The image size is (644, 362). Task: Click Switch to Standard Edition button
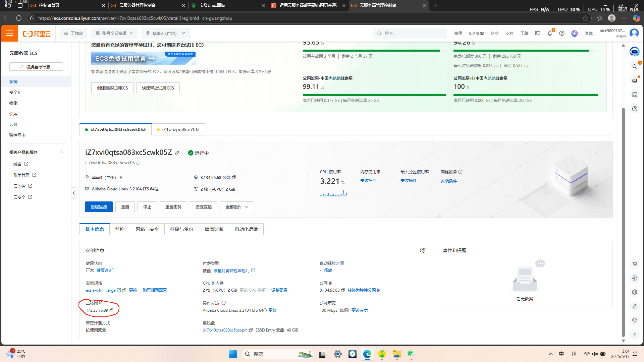coord(36,67)
